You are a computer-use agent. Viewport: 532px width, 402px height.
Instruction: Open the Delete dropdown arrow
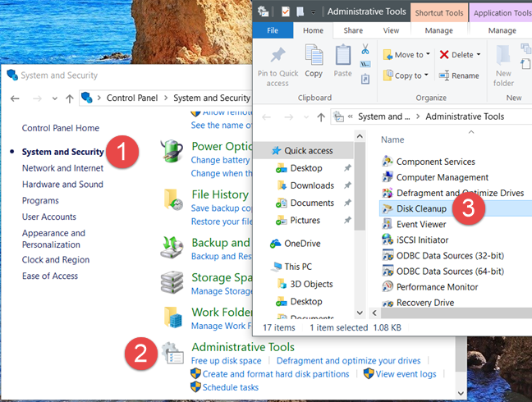(479, 54)
